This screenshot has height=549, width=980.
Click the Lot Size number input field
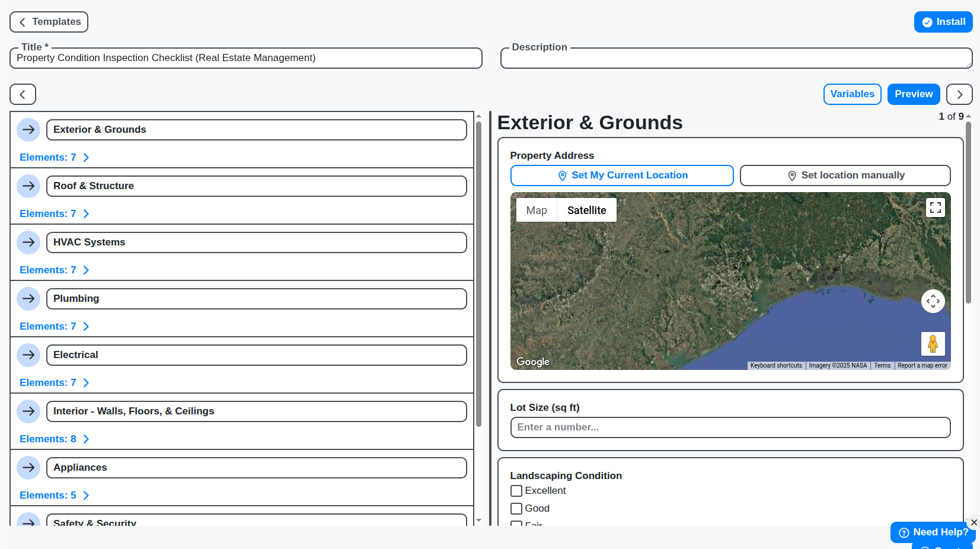[730, 427]
